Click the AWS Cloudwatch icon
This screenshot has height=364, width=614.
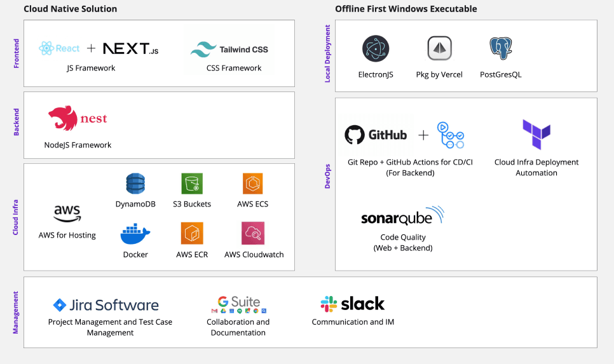(x=253, y=234)
